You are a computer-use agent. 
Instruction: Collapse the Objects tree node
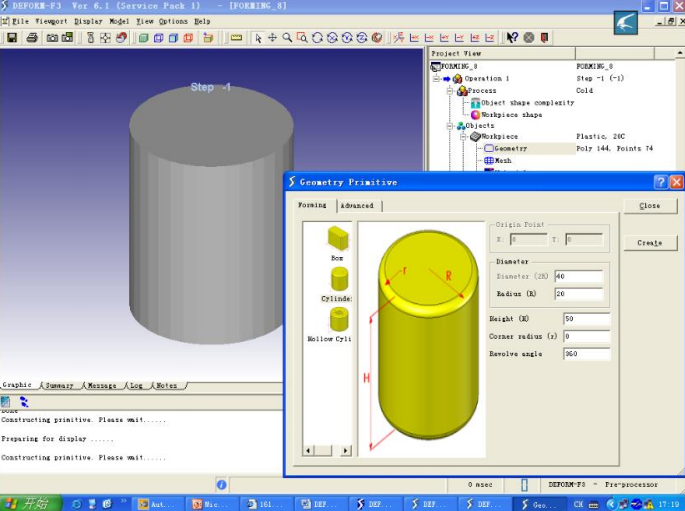click(x=450, y=126)
